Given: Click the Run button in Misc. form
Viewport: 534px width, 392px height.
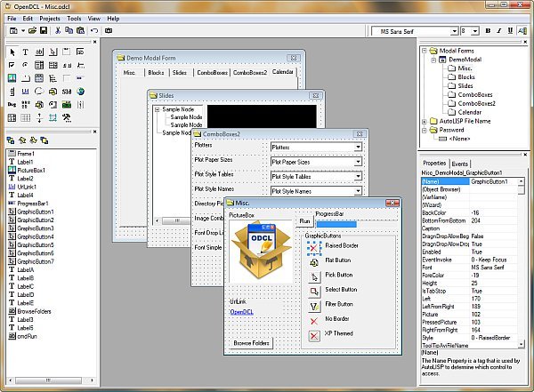Looking at the screenshot, I should coord(304,221).
